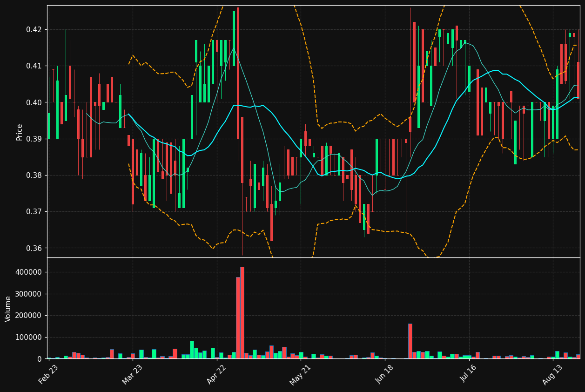This screenshot has height=392, width=585.
Task: Click the 200000 volume axis label
Action: coord(29,315)
